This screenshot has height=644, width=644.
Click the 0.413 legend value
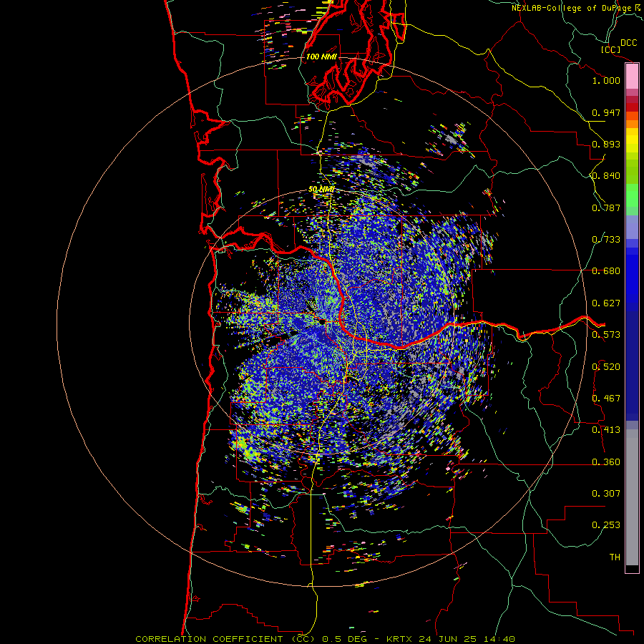tap(606, 430)
